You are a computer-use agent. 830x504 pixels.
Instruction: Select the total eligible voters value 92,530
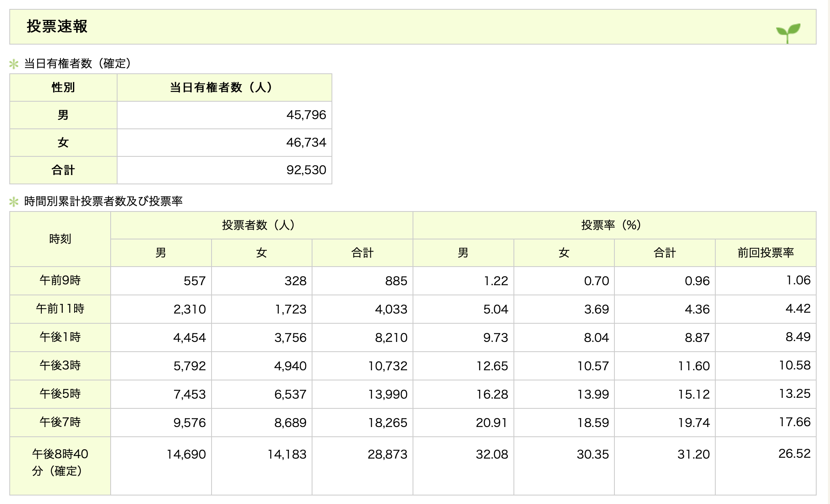[306, 170]
